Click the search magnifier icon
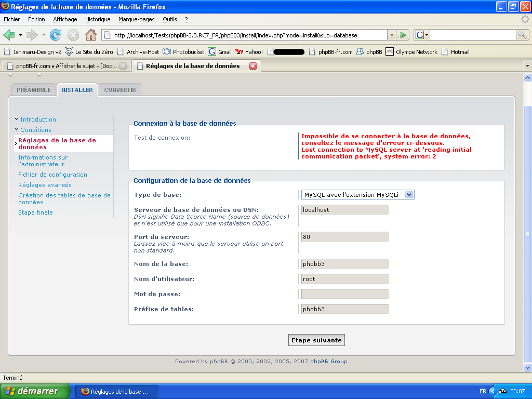The width and height of the screenshot is (532, 399). [522, 35]
